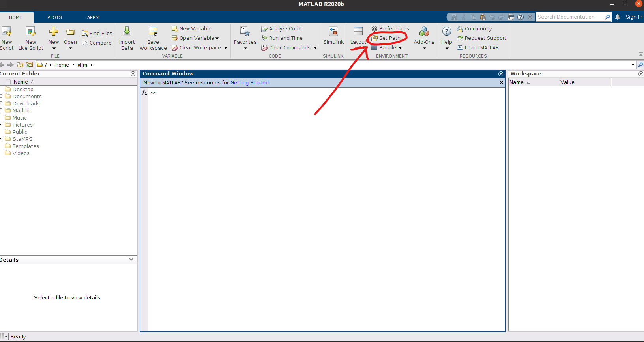The width and height of the screenshot is (644, 342).
Task: Switch to the PLOTS tab
Action: (54, 17)
